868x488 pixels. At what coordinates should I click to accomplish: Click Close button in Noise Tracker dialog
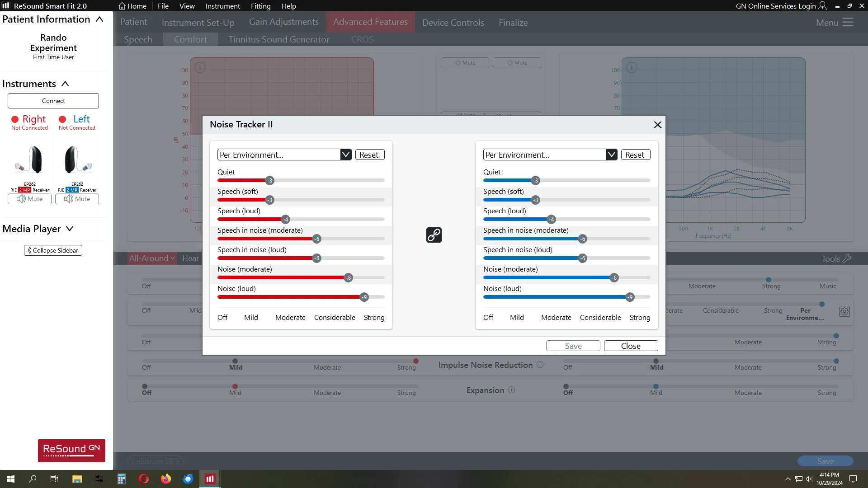631,346
